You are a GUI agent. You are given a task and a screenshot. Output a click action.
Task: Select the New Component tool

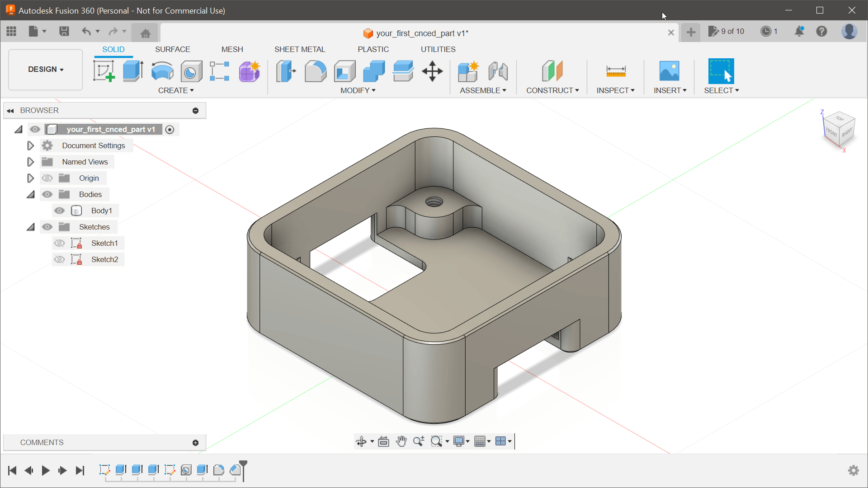(468, 71)
